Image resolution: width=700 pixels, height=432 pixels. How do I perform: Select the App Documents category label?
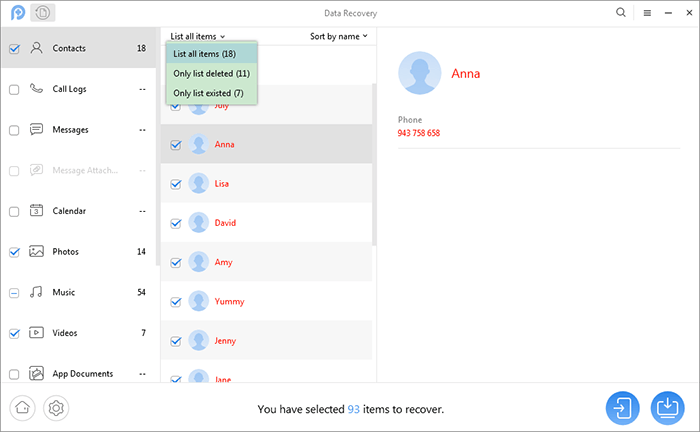pyautogui.click(x=83, y=374)
